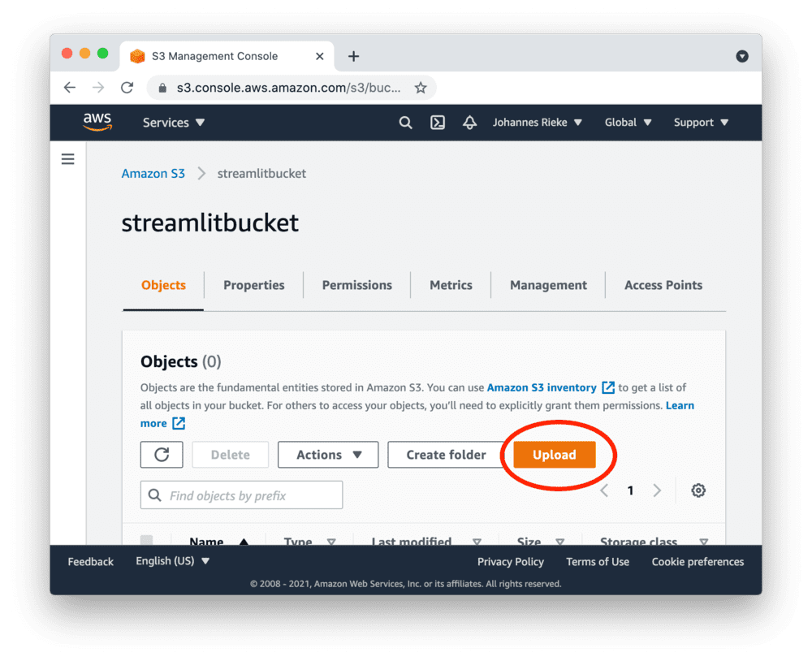
Task: Reload the page in the browser
Action: [x=127, y=87]
